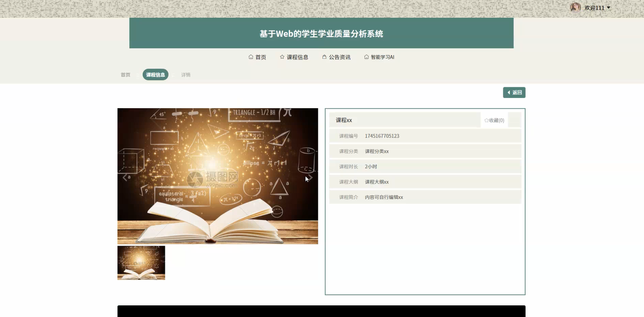
Task: Click the black video player area at bottom
Action: [x=321, y=311]
